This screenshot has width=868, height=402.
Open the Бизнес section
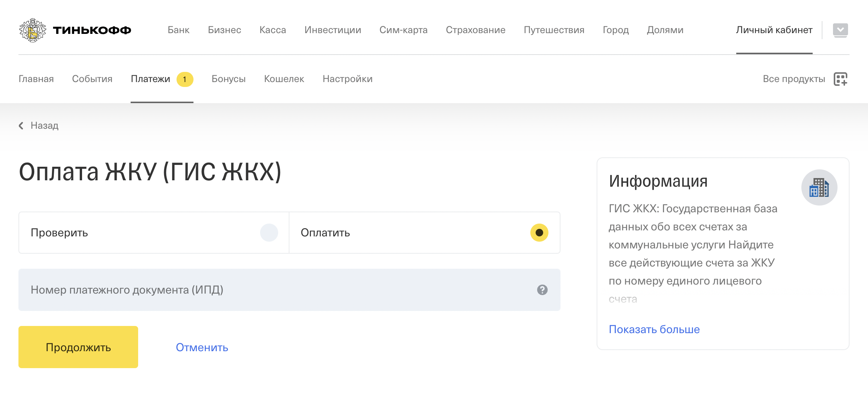tap(224, 30)
